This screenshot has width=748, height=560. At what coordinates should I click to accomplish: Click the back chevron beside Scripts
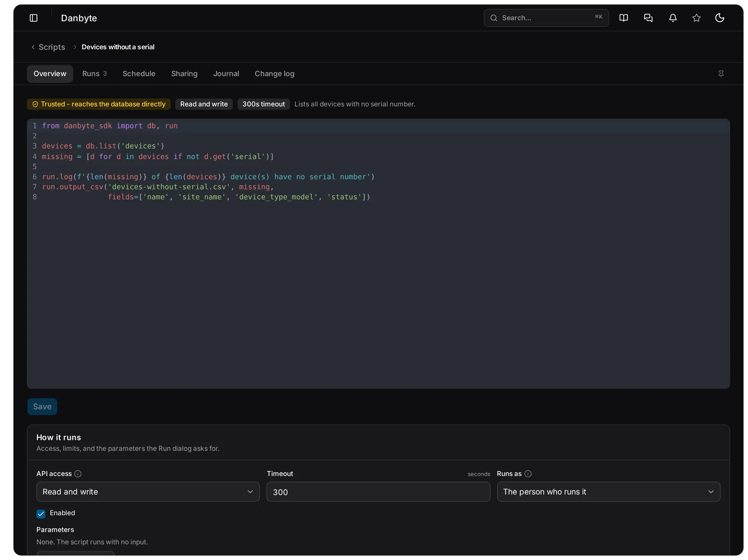click(33, 47)
